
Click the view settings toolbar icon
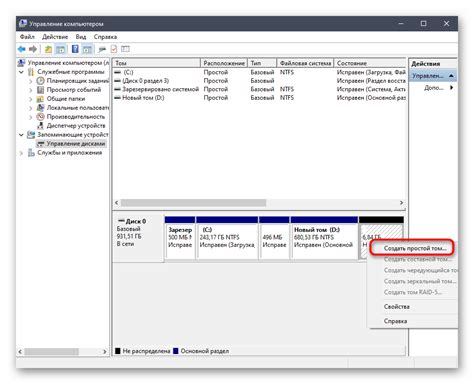click(x=125, y=49)
